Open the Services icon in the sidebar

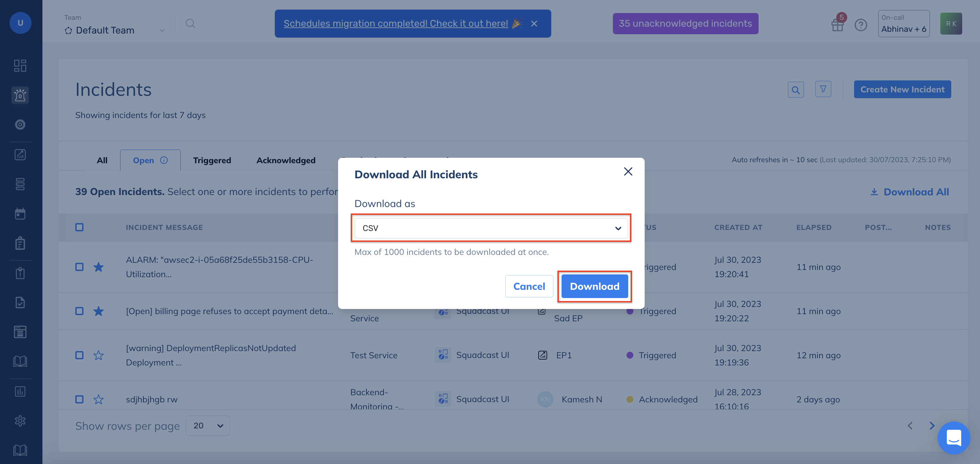coord(20,184)
